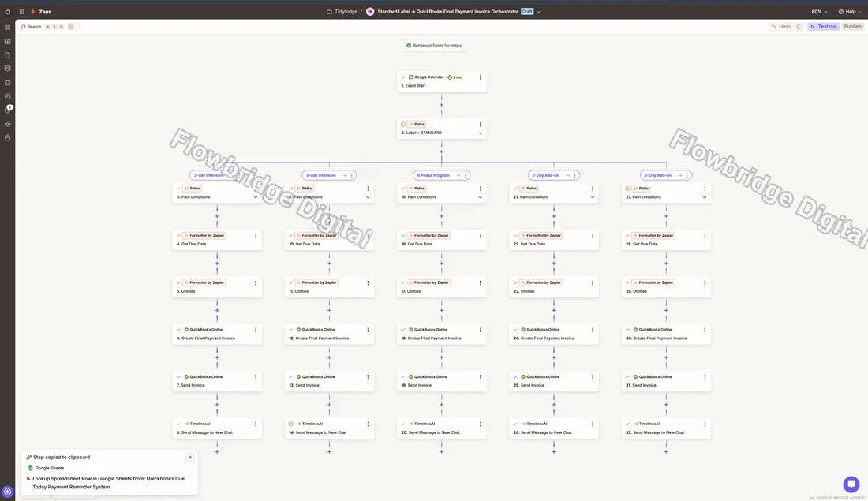Open three-dot menu on step 6 invoice
Screen dimensions: 868x501
click(256, 330)
